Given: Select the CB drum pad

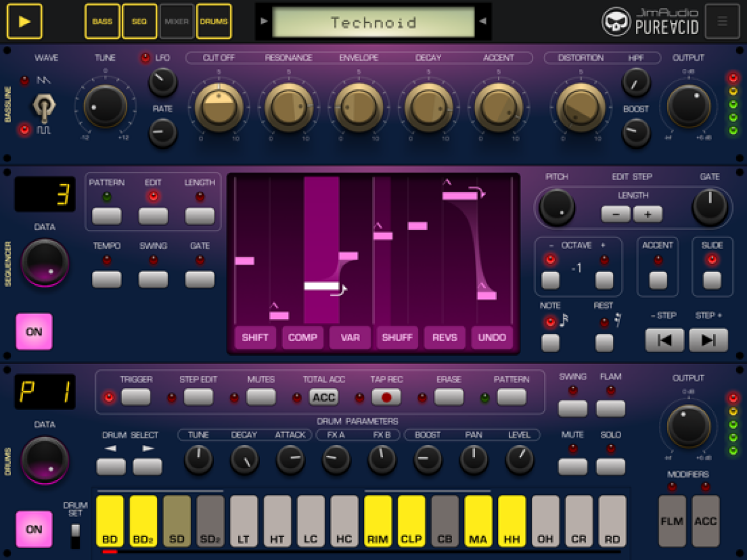Looking at the screenshot, I should tap(444, 520).
